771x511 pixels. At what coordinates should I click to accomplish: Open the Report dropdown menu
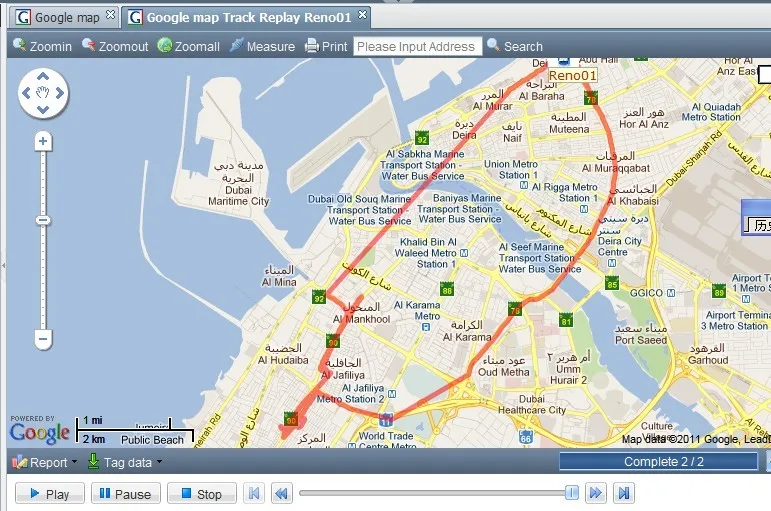click(45, 462)
